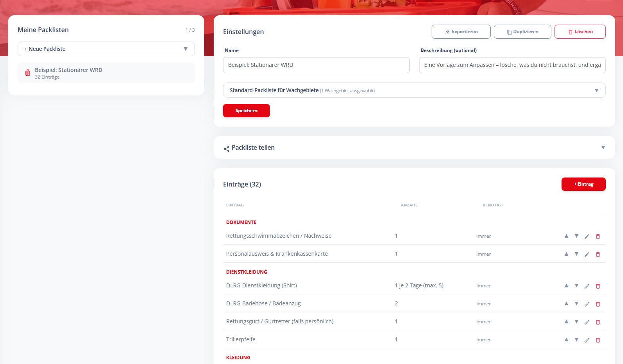Expand the Packliste teilen section

pos(414,147)
